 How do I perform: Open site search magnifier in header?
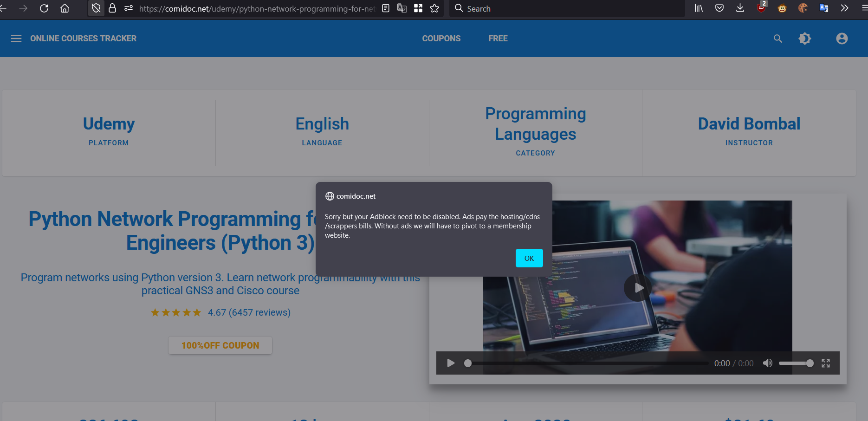[778, 39]
